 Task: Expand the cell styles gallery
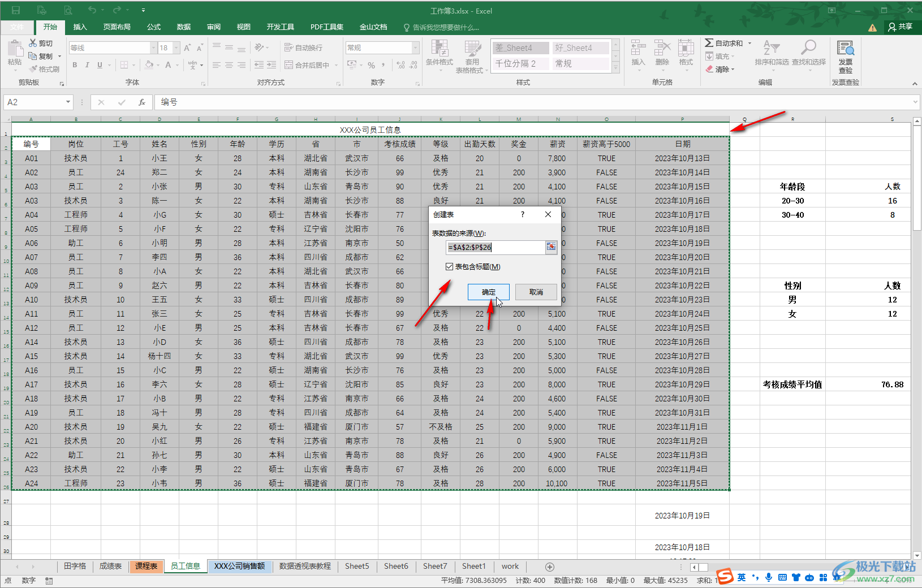pos(617,67)
